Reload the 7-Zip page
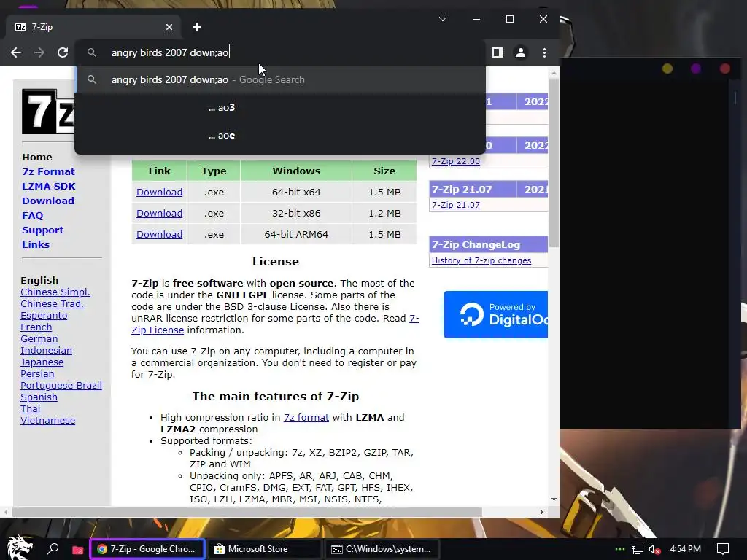Screen dimensions: 747x560 (x=63, y=52)
